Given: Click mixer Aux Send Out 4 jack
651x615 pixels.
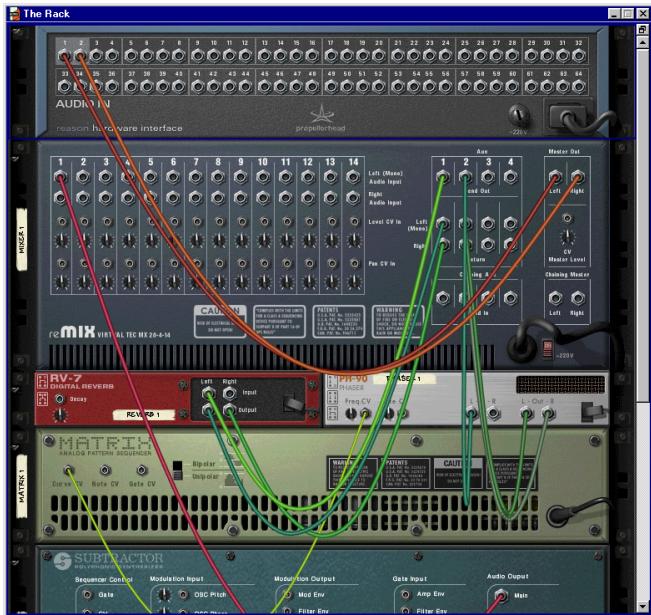Looking at the screenshot, I should point(510,177).
